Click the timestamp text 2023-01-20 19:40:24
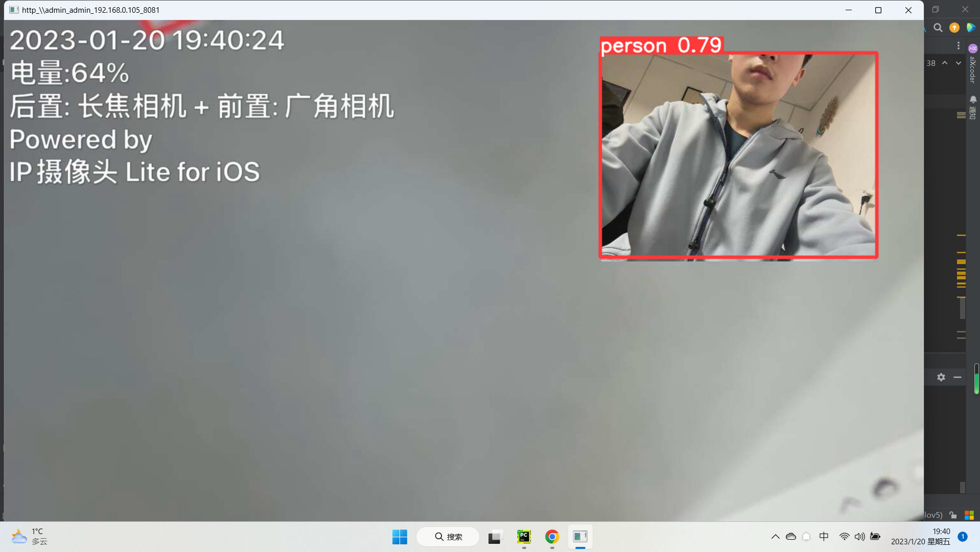The image size is (980, 552). 147,40
